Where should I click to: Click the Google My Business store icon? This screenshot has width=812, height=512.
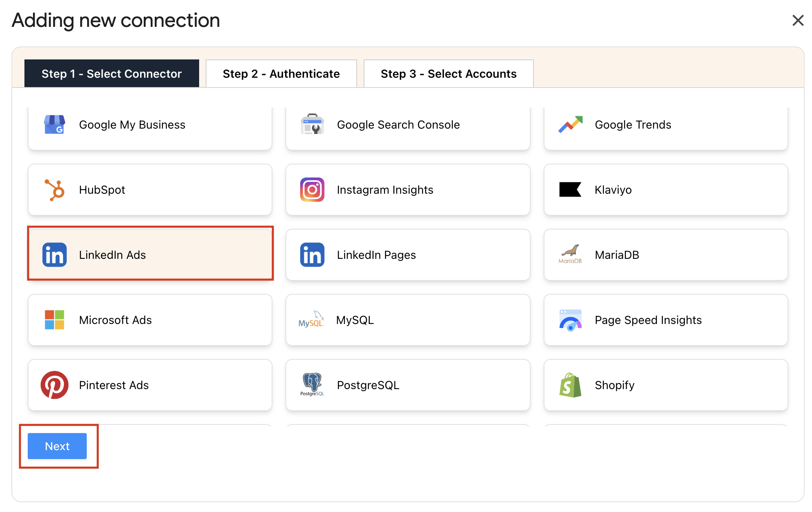tap(55, 125)
